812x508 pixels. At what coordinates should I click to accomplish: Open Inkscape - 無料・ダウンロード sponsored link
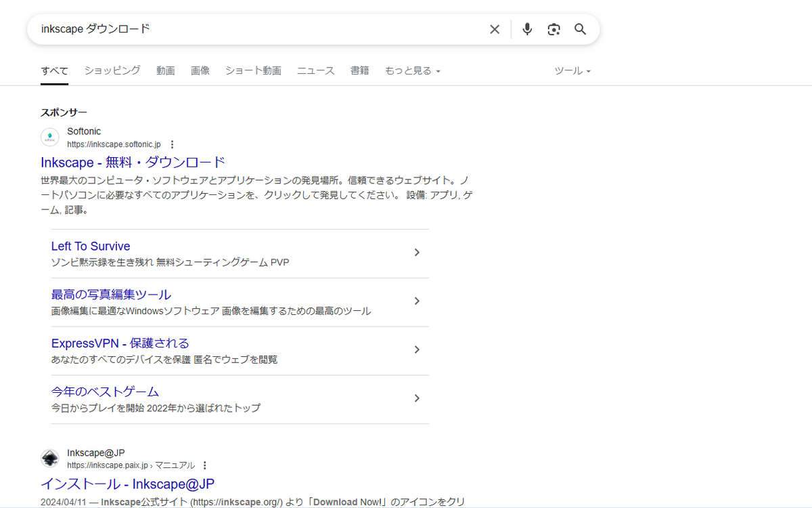tap(133, 163)
